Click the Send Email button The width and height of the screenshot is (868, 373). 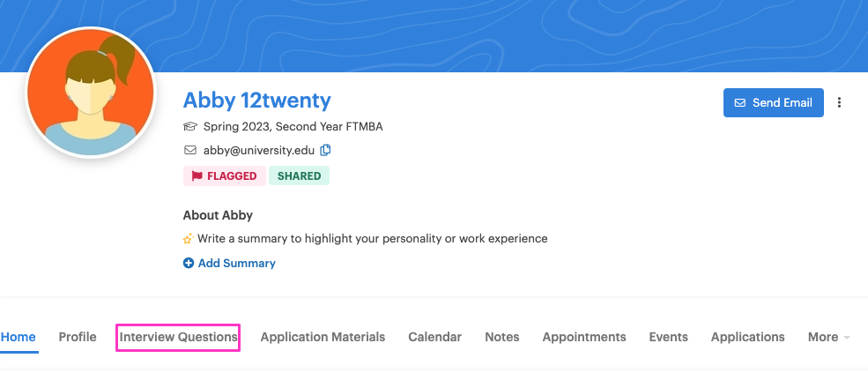pos(774,102)
